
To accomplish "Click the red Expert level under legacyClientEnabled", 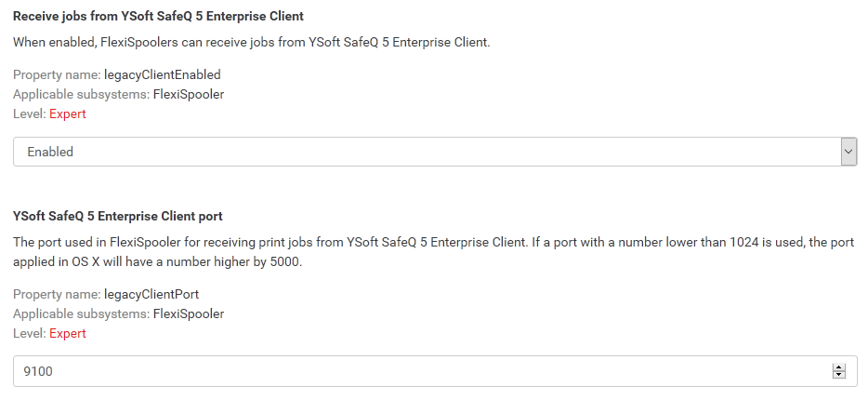I will [67, 113].
